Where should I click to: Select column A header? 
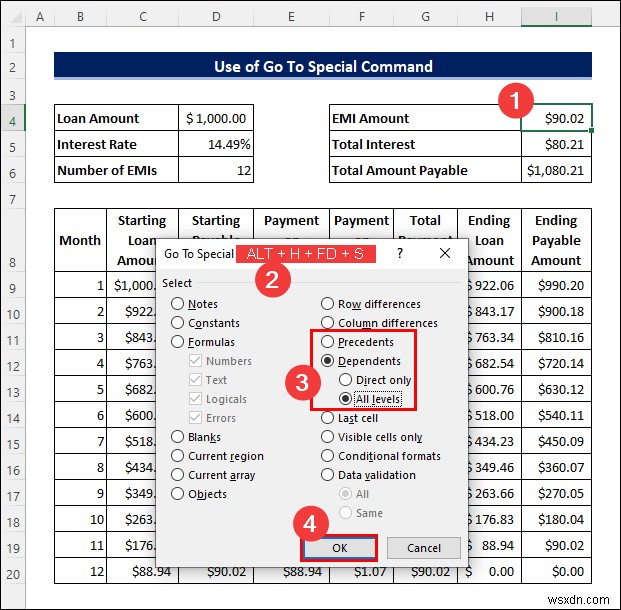40,17
